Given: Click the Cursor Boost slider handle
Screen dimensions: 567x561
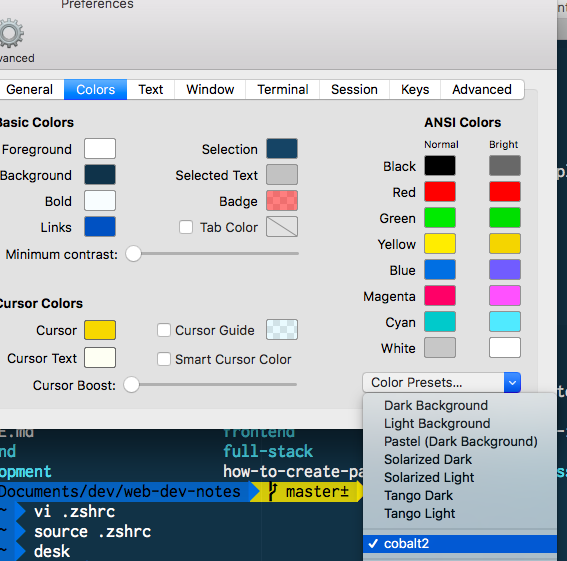Looking at the screenshot, I should point(132,384).
